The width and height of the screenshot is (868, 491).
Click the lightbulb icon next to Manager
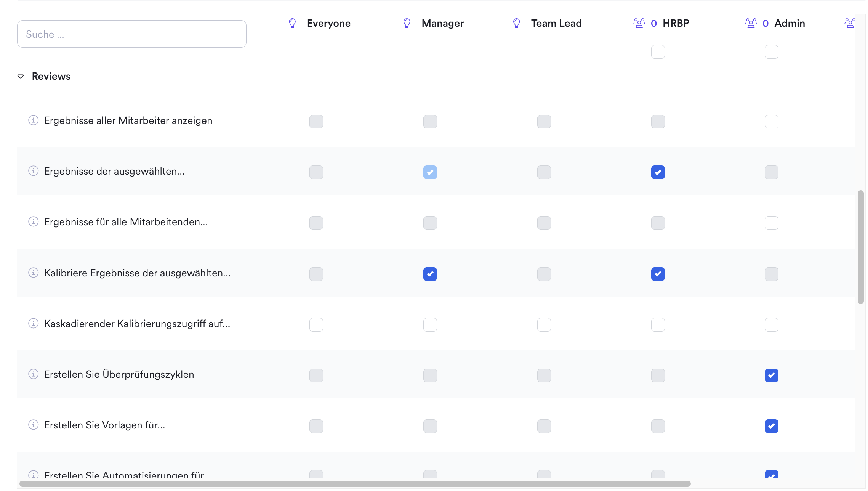click(407, 23)
